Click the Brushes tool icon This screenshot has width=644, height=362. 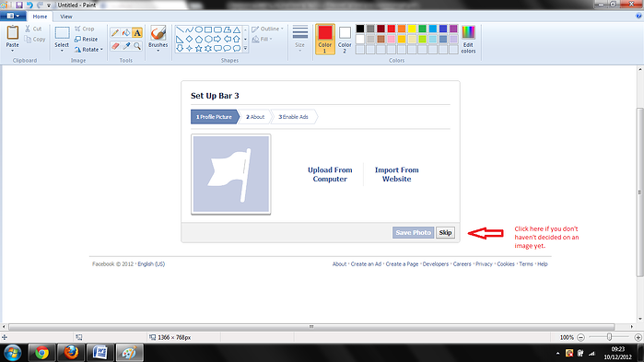(x=158, y=33)
